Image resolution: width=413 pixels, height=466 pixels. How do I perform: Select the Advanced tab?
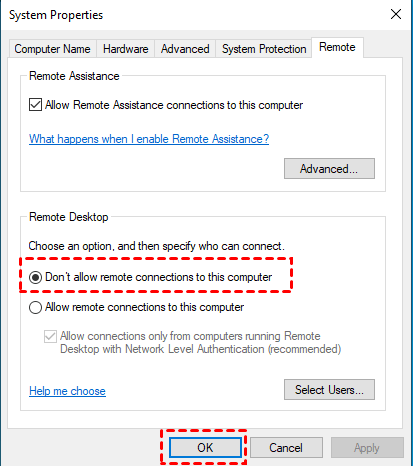pyautogui.click(x=185, y=49)
